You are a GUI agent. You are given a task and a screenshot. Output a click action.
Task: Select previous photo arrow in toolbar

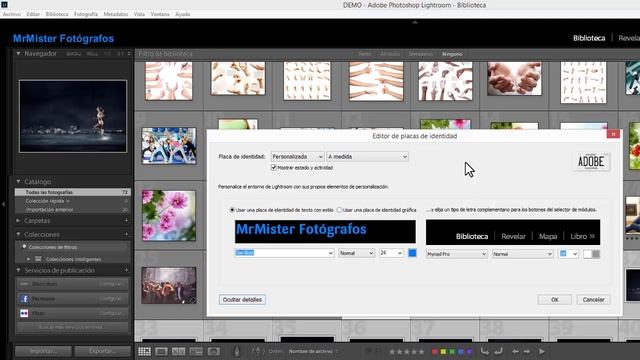[x=516, y=351]
